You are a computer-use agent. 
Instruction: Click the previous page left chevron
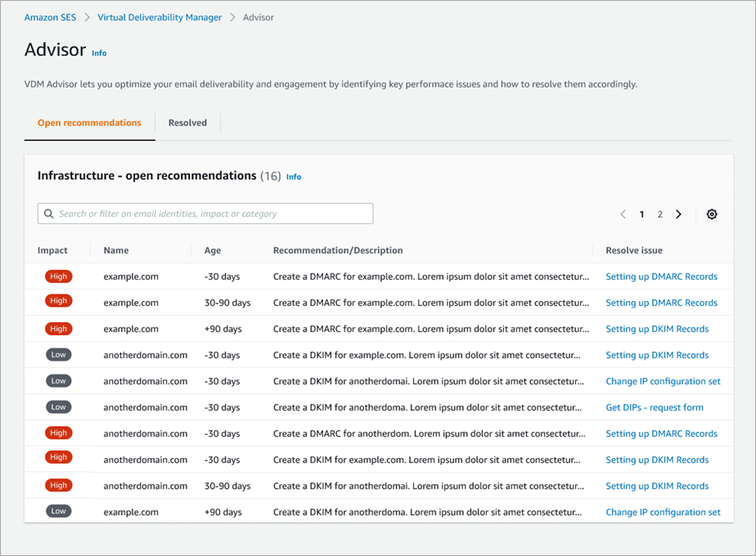(623, 214)
